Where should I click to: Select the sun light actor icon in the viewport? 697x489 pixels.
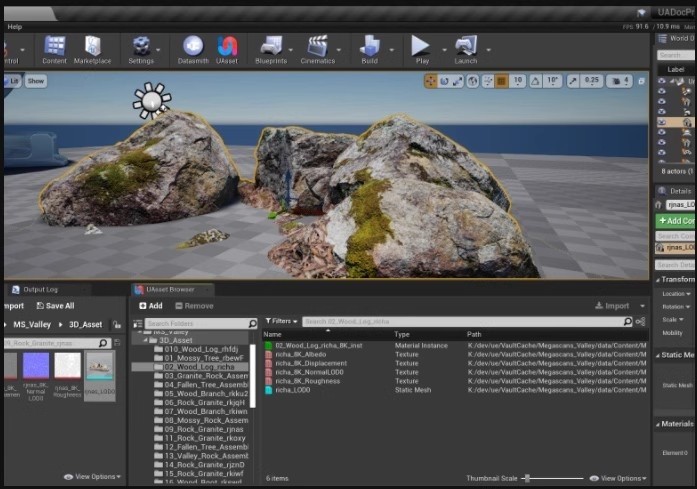point(152,100)
